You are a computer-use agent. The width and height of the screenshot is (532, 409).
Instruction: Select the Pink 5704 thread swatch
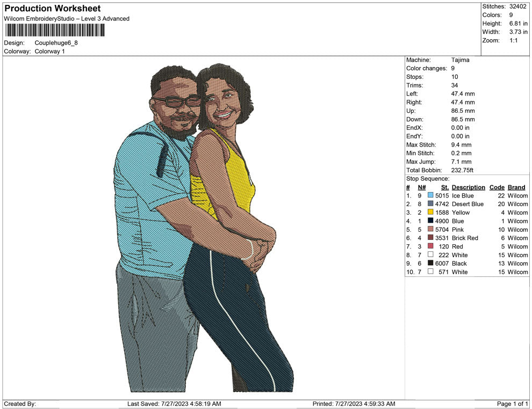(429, 229)
